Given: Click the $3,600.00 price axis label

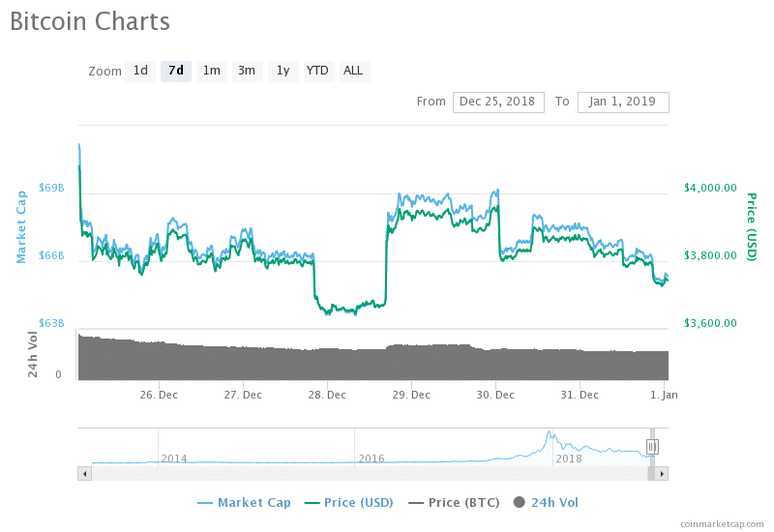Looking at the screenshot, I should click(x=710, y=323).
